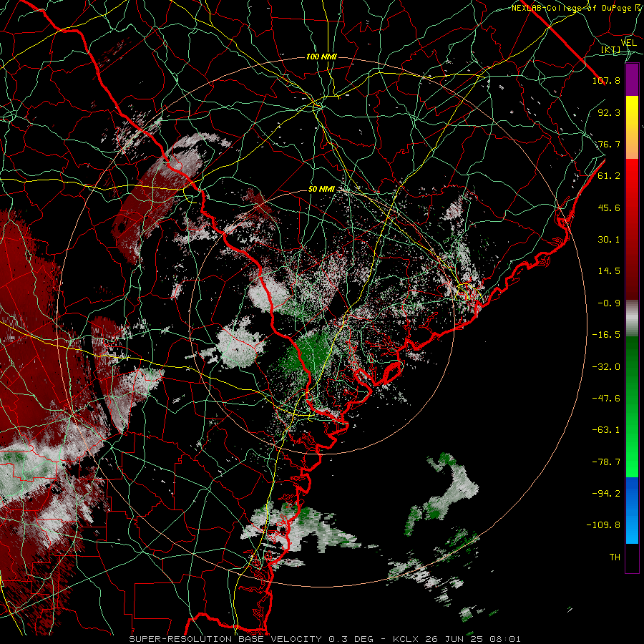
Task: Click the -16.5 value on the velocity scale
Action: point(606,335)
